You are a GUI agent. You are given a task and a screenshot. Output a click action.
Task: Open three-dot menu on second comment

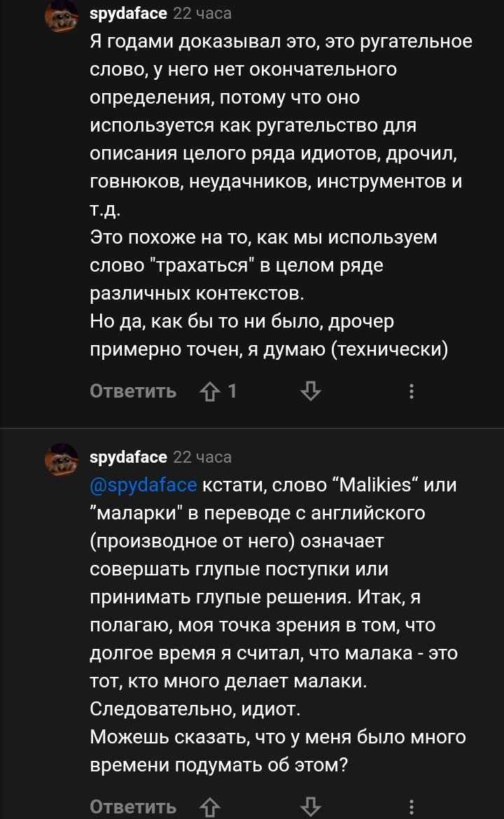[x=412, y=806]
